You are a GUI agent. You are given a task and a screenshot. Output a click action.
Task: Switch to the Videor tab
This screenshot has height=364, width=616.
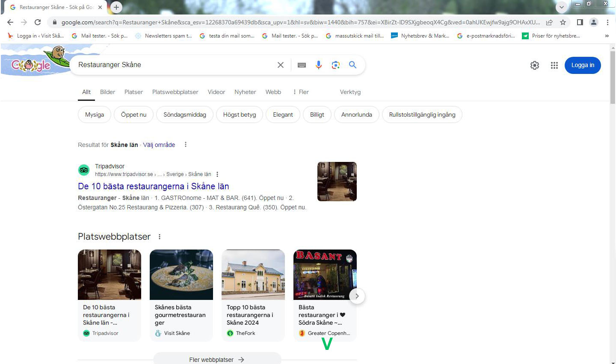coord(216,92)
